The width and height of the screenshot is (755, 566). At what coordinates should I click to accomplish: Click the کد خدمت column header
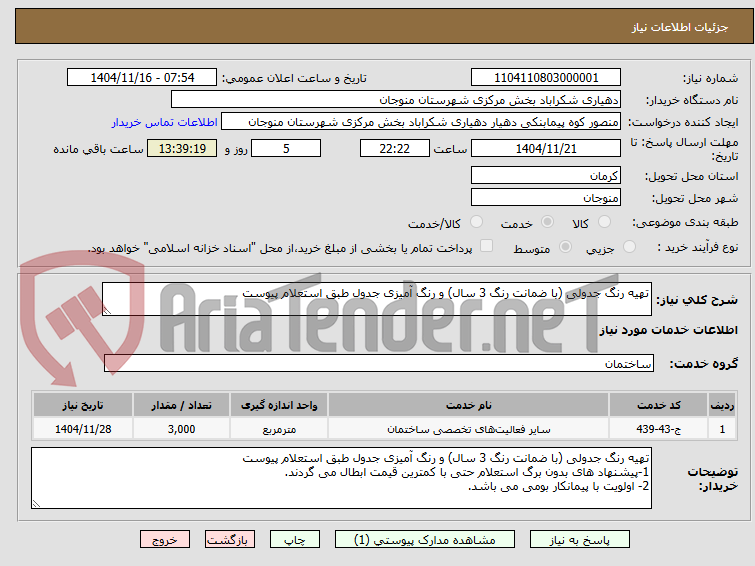[x=658, y=405]
